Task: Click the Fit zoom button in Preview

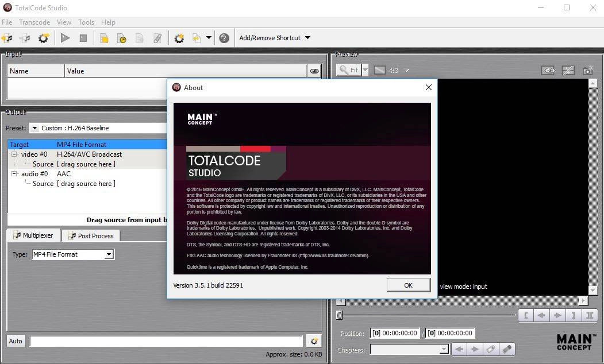Action: [x=349, y=70]
